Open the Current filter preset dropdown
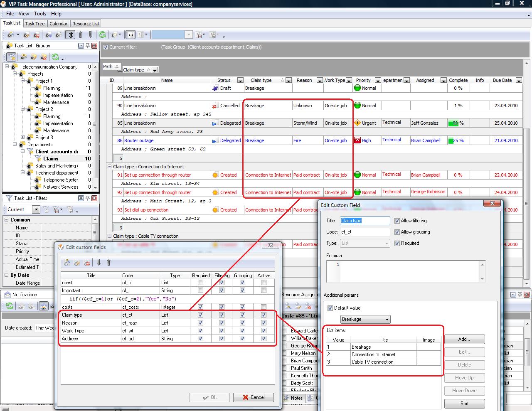 point(36,209)
